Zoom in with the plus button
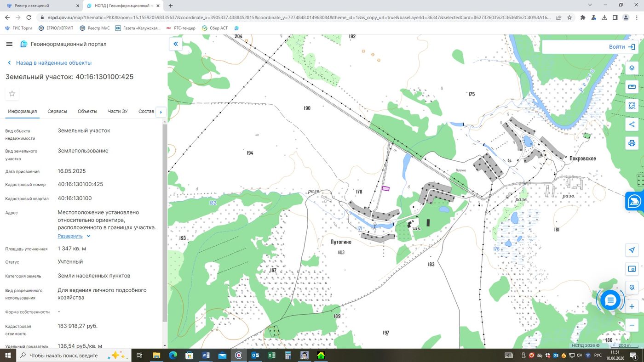Screen dimensions: 644x362 click(x=632, y=306)
